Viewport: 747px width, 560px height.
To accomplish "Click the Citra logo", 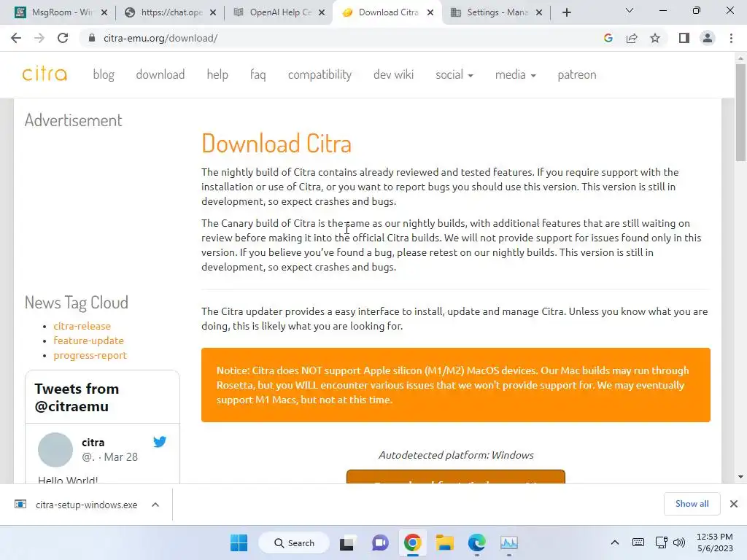I will coord(44,74).
